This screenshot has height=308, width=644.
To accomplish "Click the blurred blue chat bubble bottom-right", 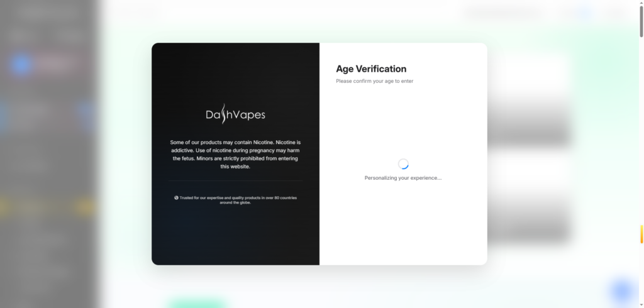I will (621, 291).
